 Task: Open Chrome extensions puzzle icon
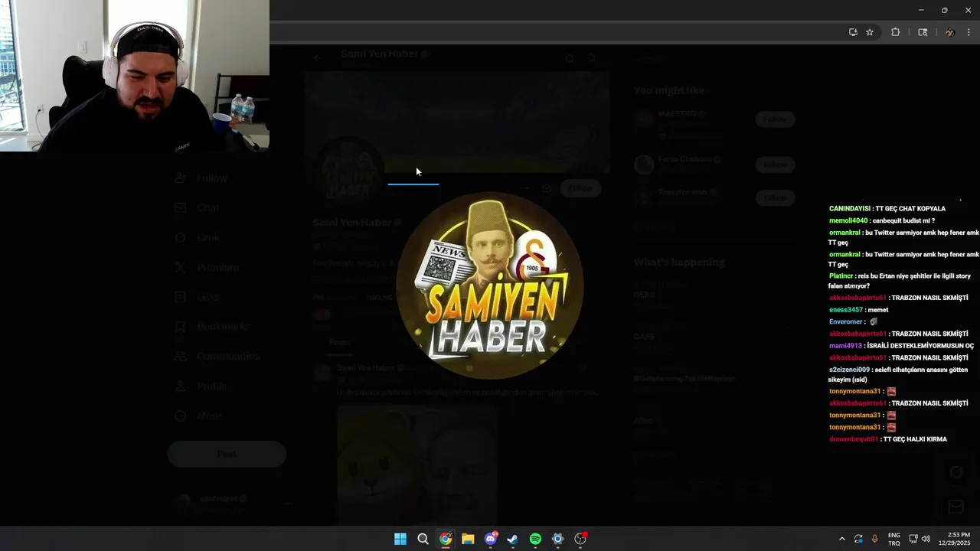point(896,32)
